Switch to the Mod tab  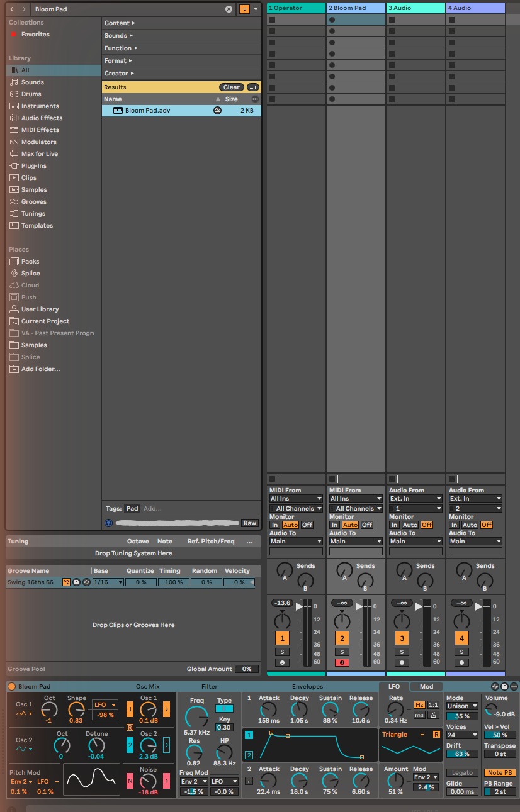click(x=426, y=686)
